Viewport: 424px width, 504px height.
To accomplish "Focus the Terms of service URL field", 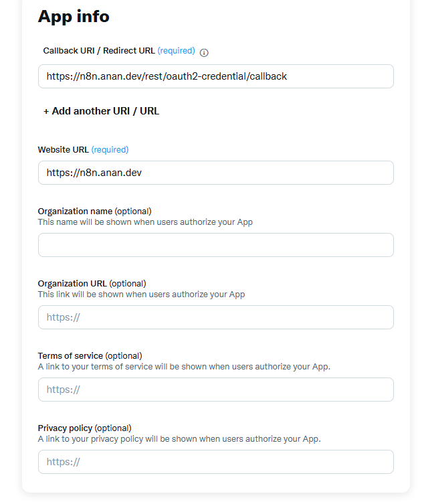I will click(x=215, y=390).
